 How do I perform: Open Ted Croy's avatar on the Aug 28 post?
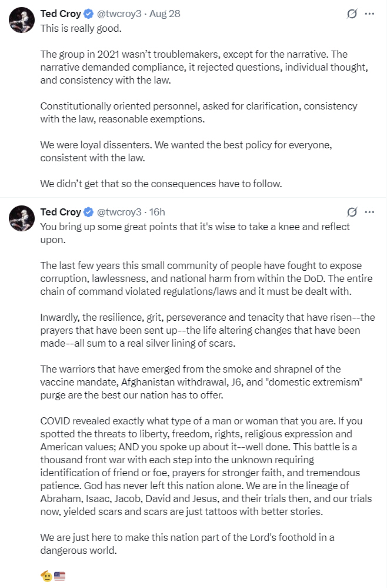click(x=22, y=20)
